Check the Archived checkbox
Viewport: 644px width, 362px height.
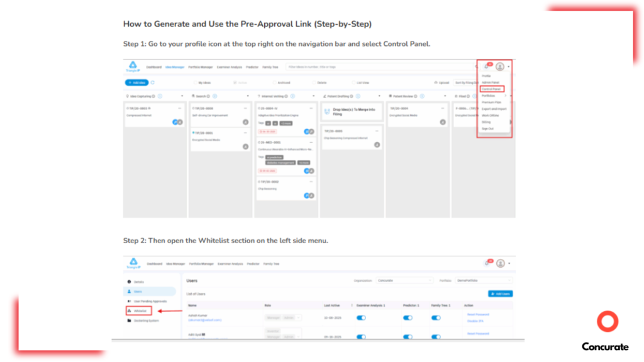coord(275,82)
